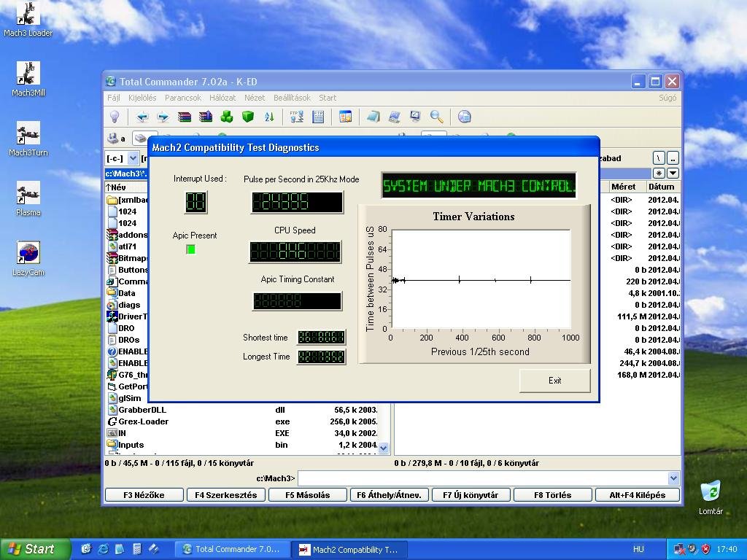747x560 pixels.
Task: Click the F8 Törlés button
Action: (553, 495)
